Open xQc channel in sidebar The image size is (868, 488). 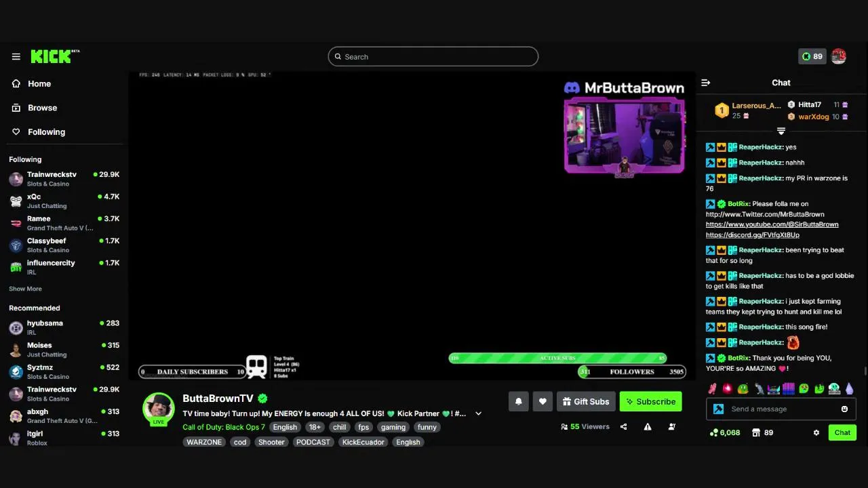pos(64,201)
